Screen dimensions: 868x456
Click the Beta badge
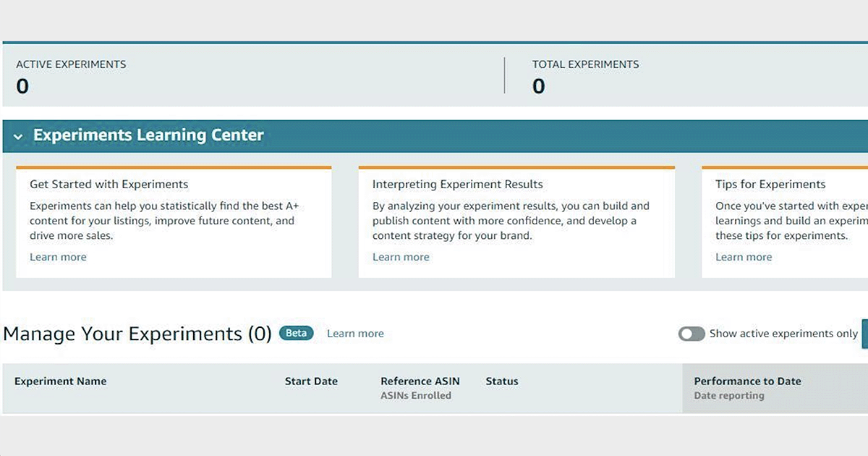pyautogui.click(x=297, y=333)
